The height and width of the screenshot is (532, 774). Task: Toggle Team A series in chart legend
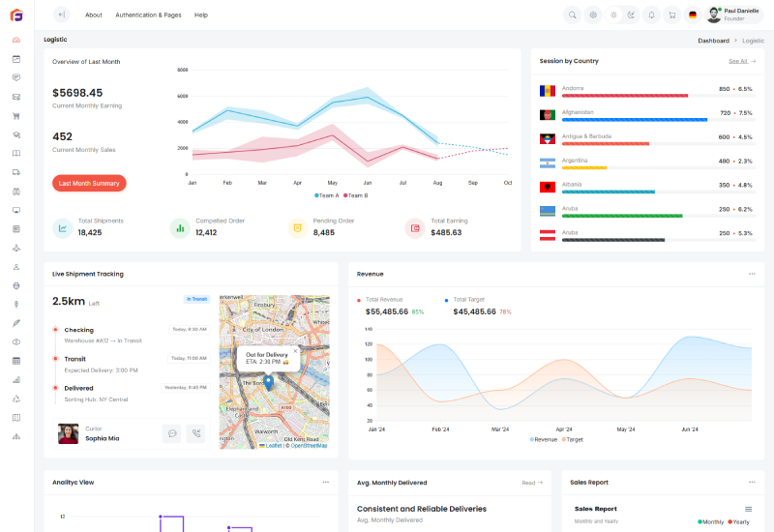pos(326,195)
